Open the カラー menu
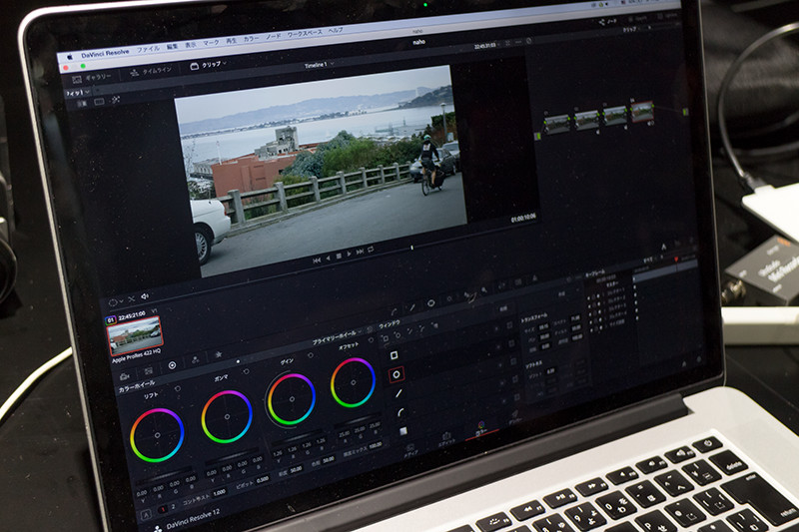Viewport: 799px width, 532px height. [251, 39]
